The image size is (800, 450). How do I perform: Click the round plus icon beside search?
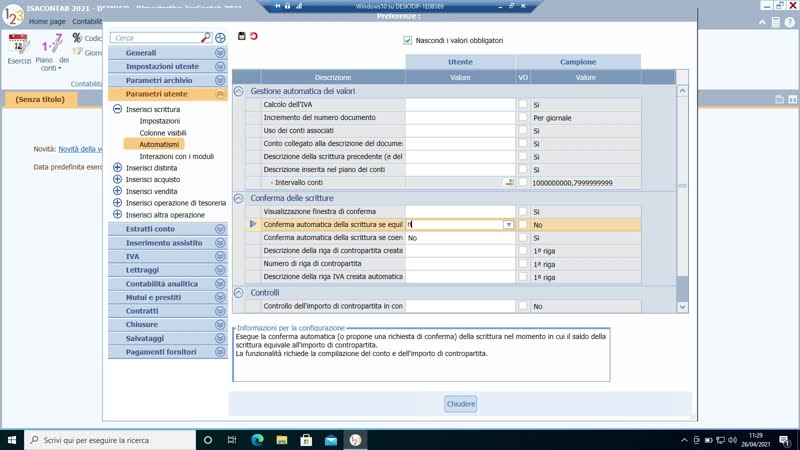coord(220,38)
